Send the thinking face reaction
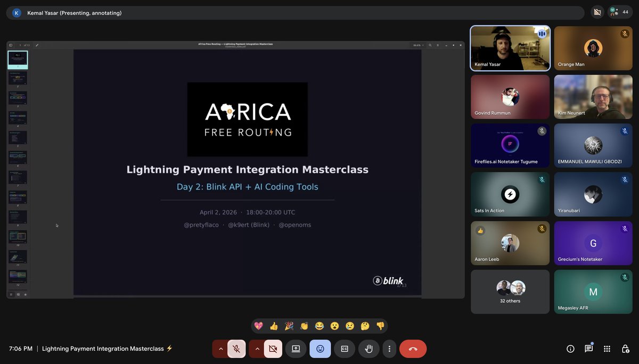 point(365,326)
